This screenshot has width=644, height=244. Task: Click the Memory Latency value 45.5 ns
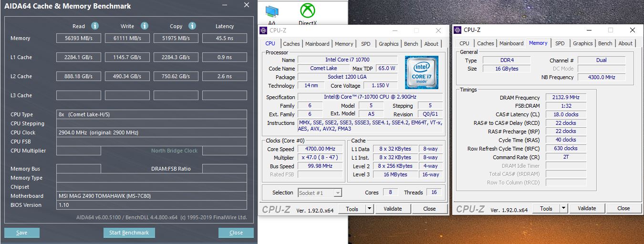click(225, 38)
